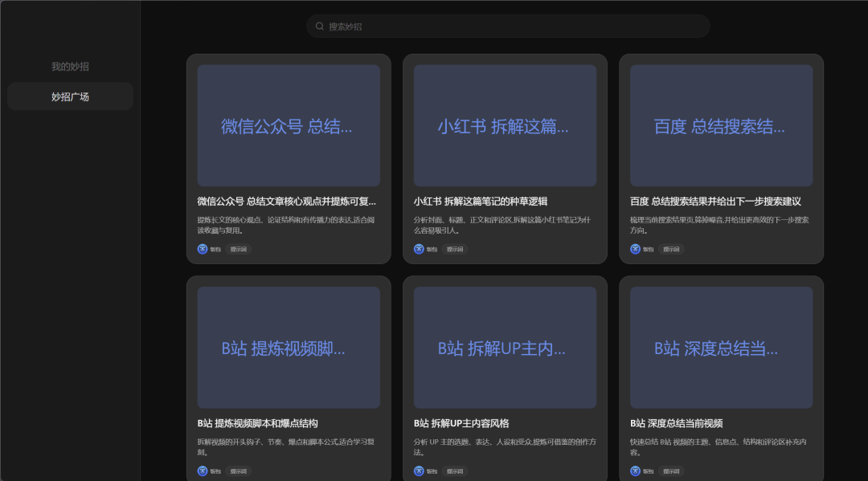Click the Doubao icon on the B站 提炼视频脚本 card
The image size is (868, 481).
(203, 471)
